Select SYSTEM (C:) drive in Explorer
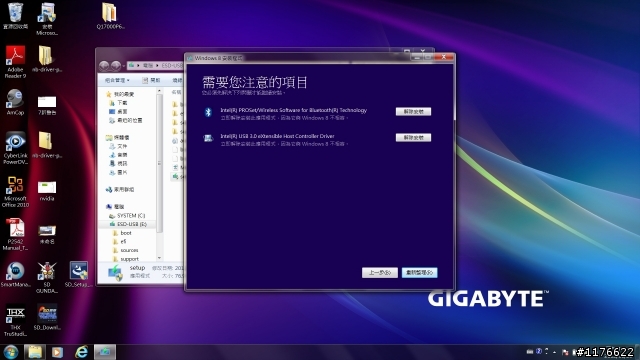 127,216
